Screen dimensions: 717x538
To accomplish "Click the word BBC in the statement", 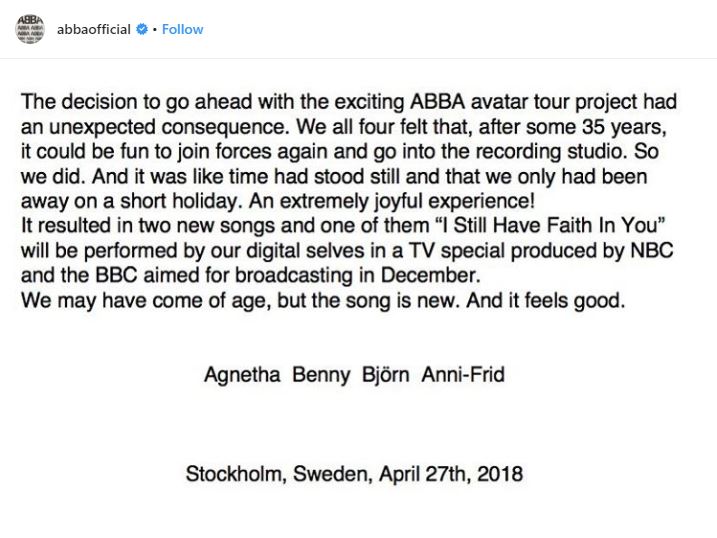I will pyautogui.click(x=116, y=275).
